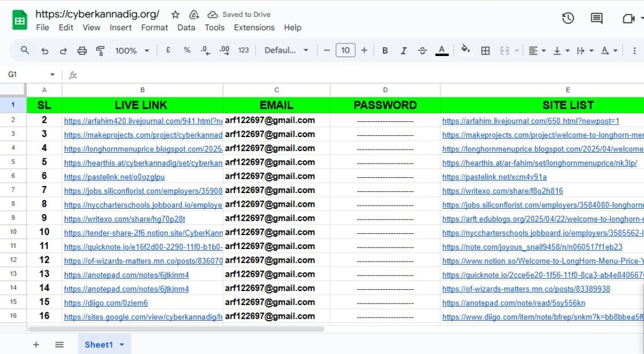Screen dimensions: 644x354
Task: Open the View menu
Action: pos(91,28)
